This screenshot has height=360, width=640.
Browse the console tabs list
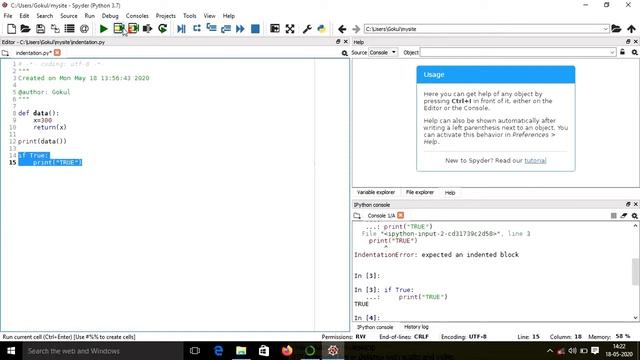pyautogui.click(x=357, y=216)
